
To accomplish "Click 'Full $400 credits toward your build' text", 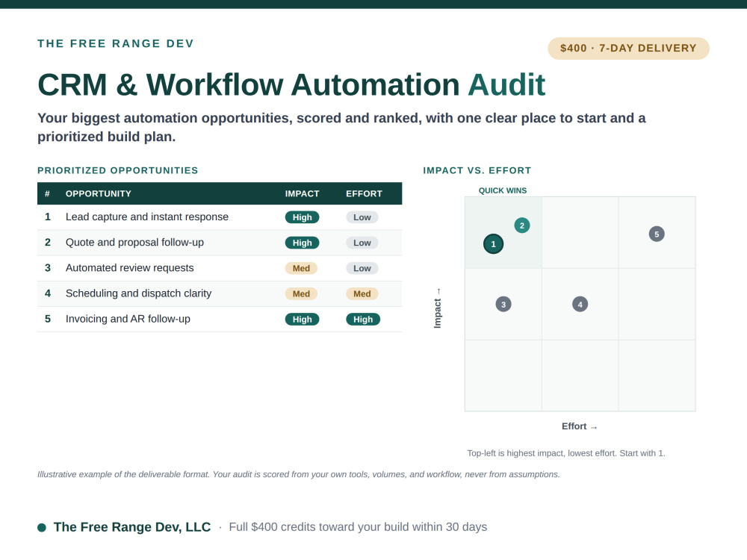I will pyautogui.click(x=358, y=527).
